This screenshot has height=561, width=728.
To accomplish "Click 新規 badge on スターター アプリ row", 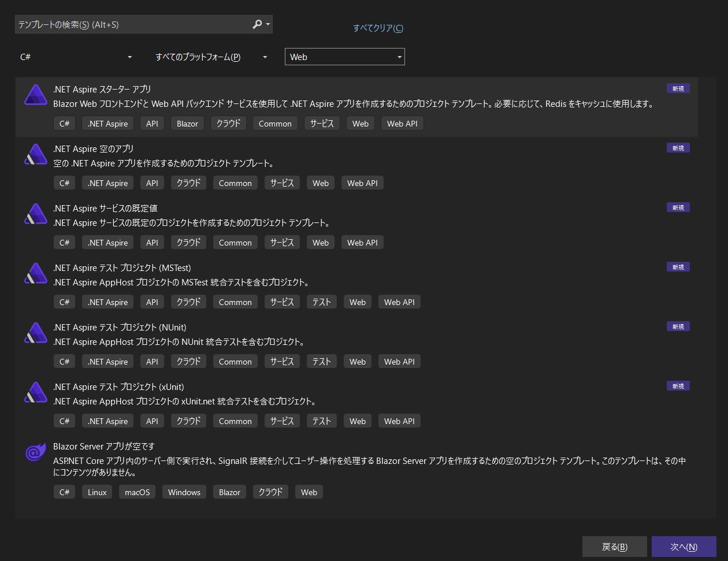I will (x=678, y=88).
